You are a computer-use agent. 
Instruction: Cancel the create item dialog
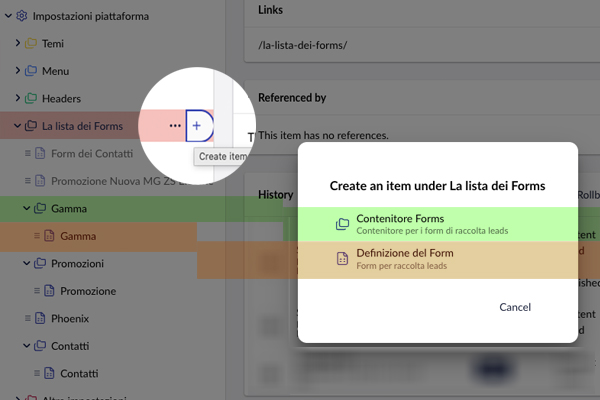515,307
